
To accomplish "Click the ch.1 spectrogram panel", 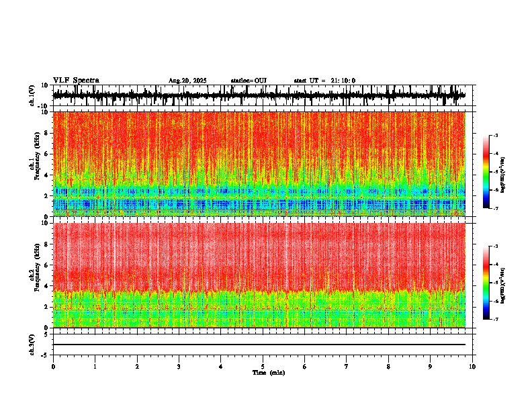I will [259, 164].
